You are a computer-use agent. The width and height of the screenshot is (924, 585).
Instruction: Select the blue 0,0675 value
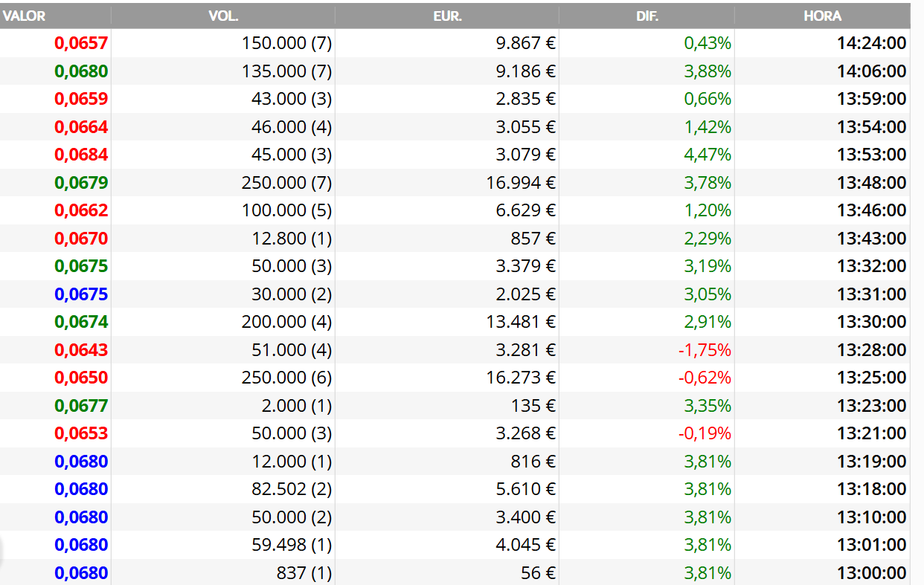[82, 294]
